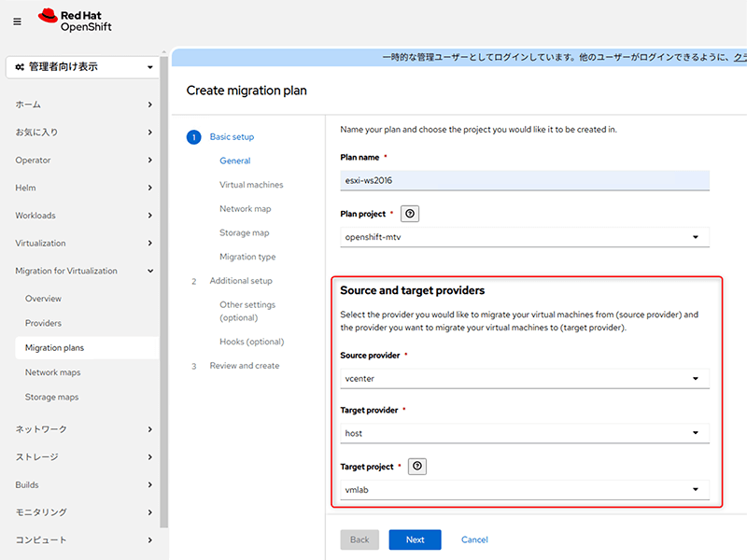
Task: Click into the Plan name field
Action: 524,181
